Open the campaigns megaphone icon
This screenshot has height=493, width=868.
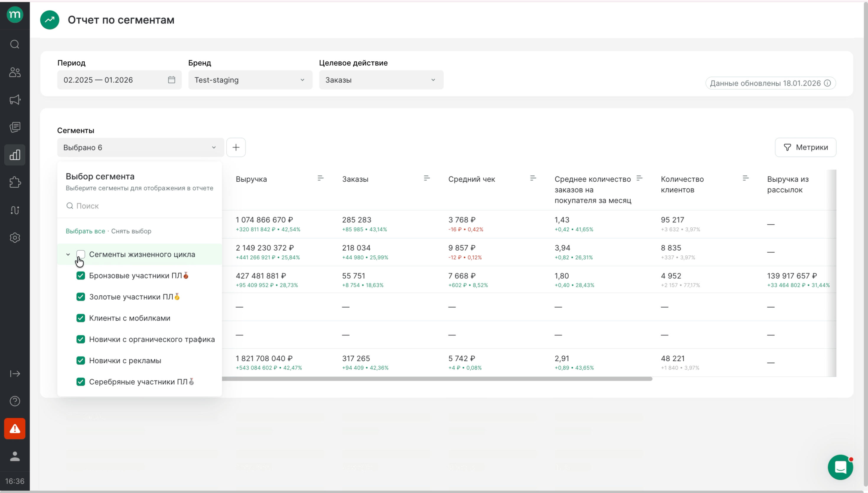14,99
